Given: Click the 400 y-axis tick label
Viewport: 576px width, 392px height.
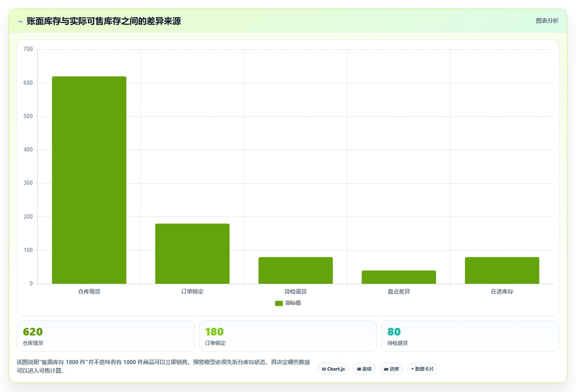Looking at the screenshot, I should 28,150.
